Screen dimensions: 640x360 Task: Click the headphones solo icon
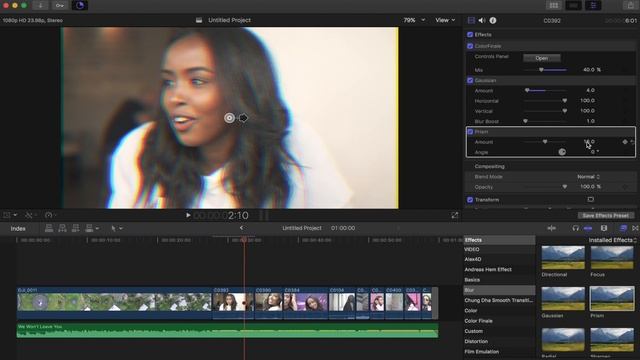coord(576,228)
